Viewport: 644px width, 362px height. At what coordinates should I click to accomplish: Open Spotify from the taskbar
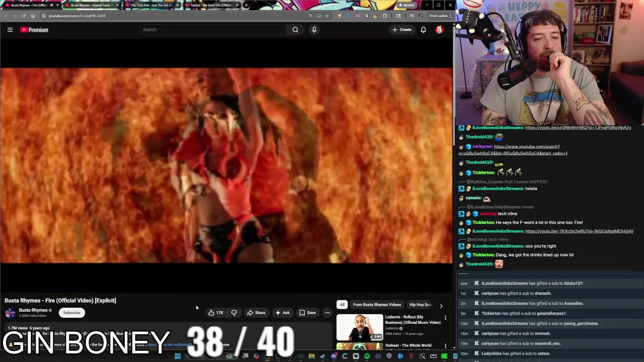[367, 356]
